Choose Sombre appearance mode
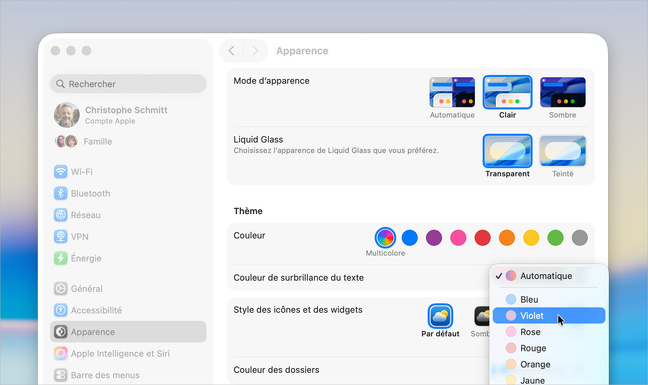This screenshot has width=648, height=385. point(562,98)
